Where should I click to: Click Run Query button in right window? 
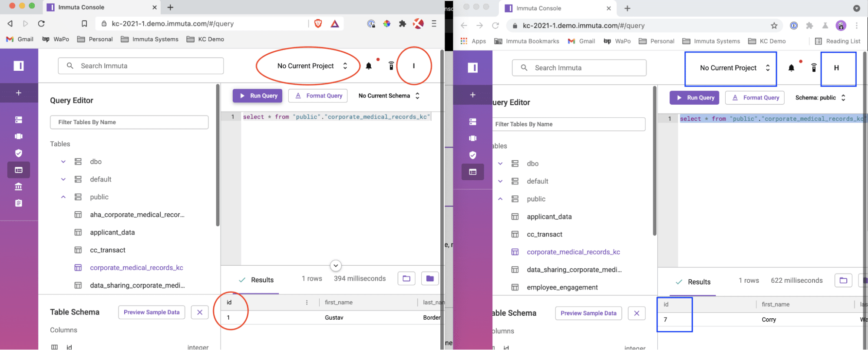point(694,98)
